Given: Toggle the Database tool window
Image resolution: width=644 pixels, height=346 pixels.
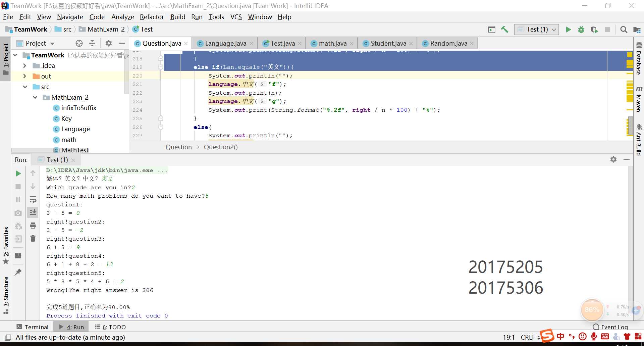Looking at the screenshot, I should (x=639, y=59).
